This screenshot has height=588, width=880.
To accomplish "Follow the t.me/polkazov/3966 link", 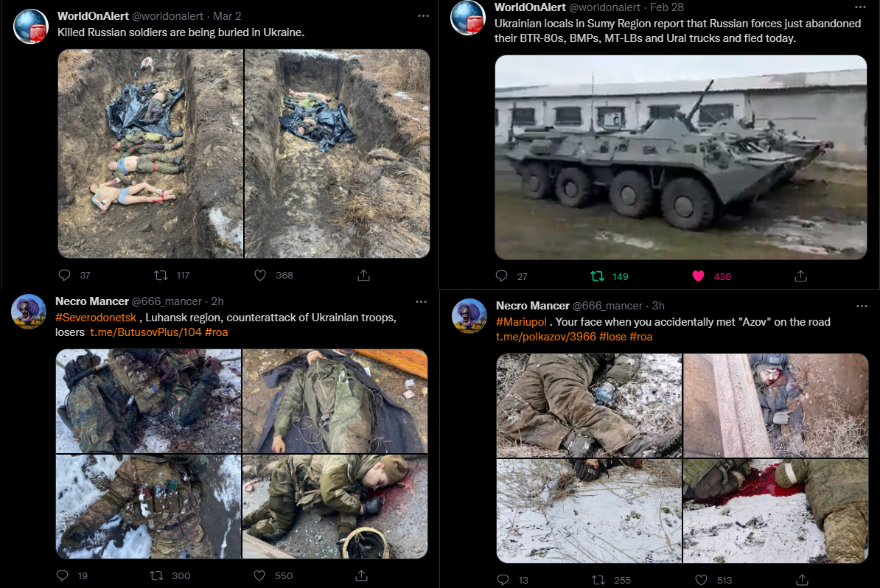I will click(x=546, y=337).
